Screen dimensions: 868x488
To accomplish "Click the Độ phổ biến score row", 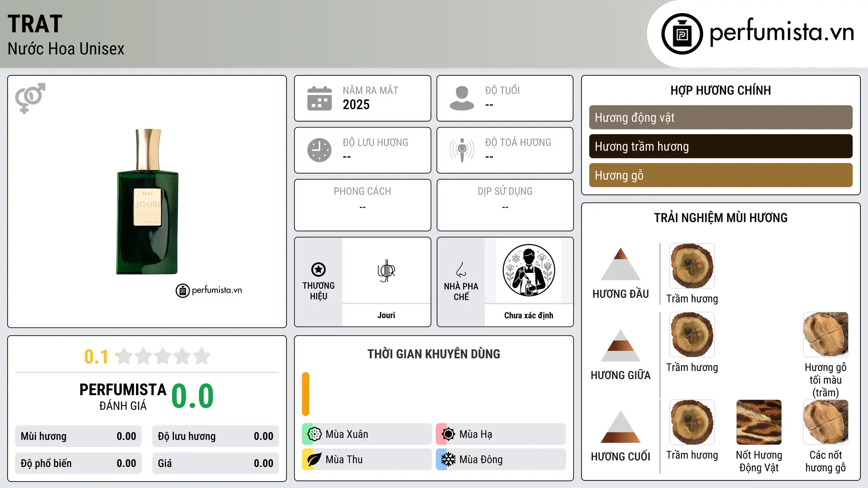I will [78, 463].
